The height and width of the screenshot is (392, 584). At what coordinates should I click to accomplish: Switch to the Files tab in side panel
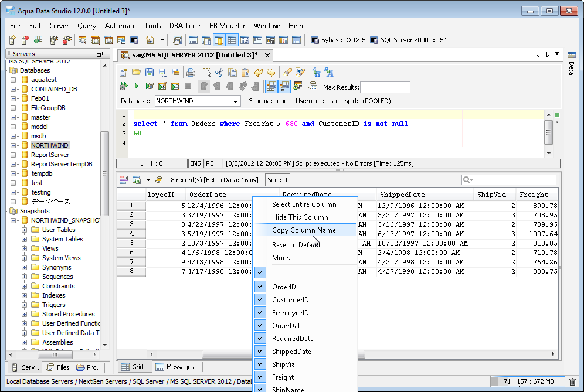pyautogui.click(x=58, y=367)
